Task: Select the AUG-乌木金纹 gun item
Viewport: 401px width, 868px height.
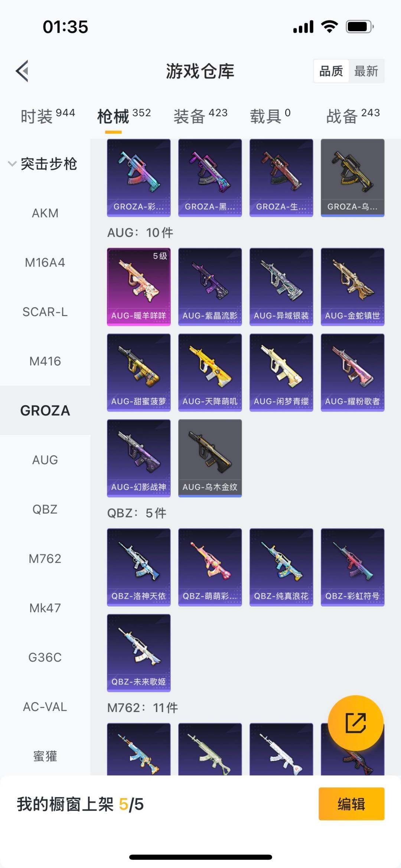Action: (210, 458)
